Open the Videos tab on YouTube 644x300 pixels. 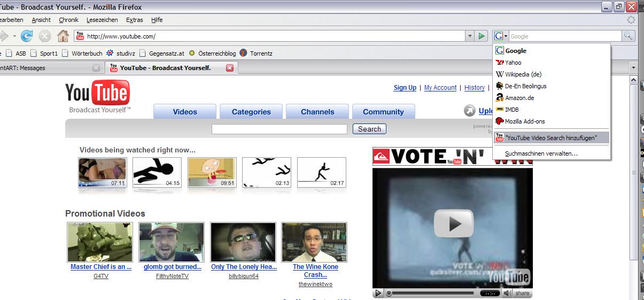(185, 112)
